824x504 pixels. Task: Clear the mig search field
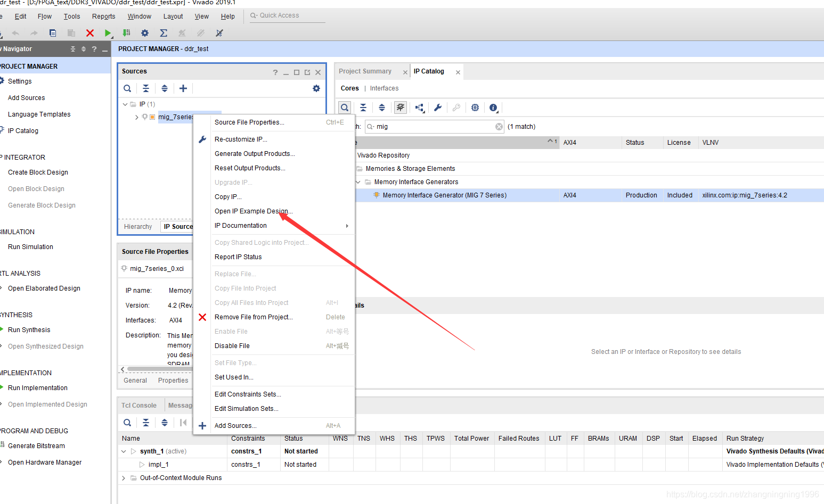click(x=499, y=127)
